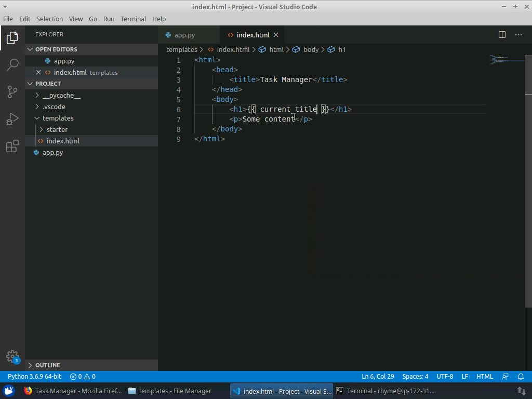The image size is (532, 399).
Task: Collapse the OPEN EDITORS section
Action: coord(56,49)
